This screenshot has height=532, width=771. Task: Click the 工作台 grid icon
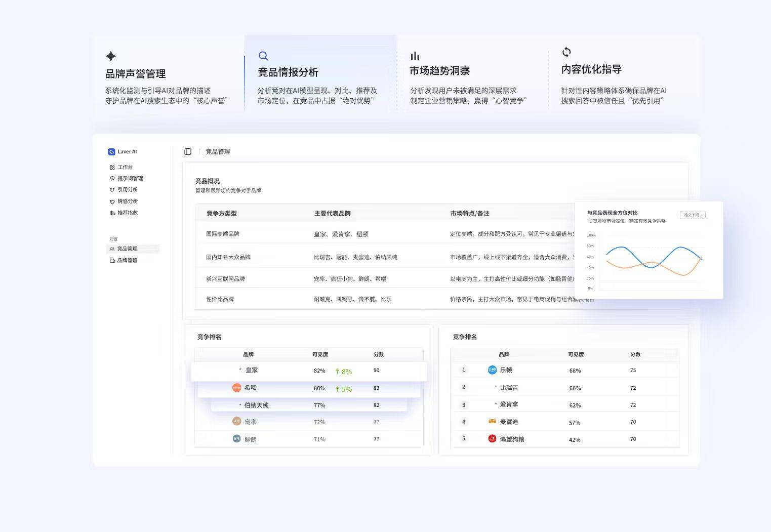point(112,168)
